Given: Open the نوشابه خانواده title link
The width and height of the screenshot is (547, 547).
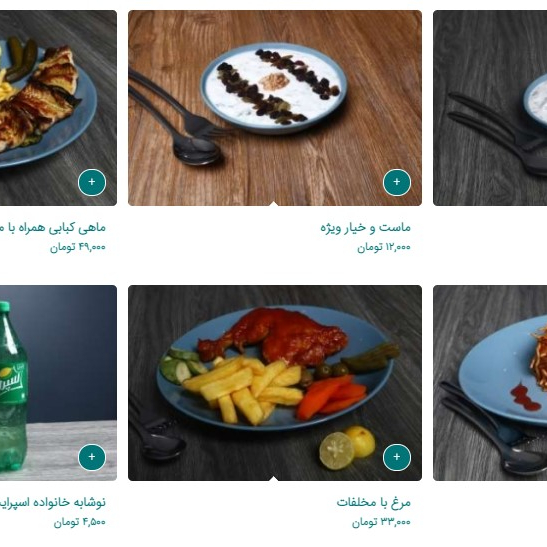Looking at the screenshot, I should tap(52, 503).
